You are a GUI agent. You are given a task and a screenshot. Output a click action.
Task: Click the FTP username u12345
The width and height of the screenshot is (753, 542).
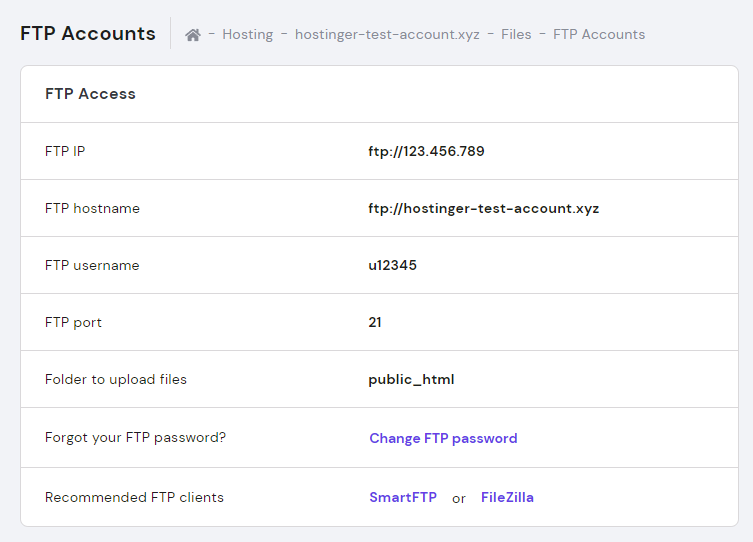pos(392,266)
